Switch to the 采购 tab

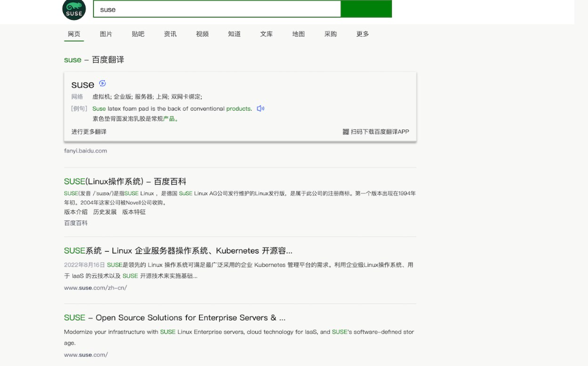click(330, 34)
